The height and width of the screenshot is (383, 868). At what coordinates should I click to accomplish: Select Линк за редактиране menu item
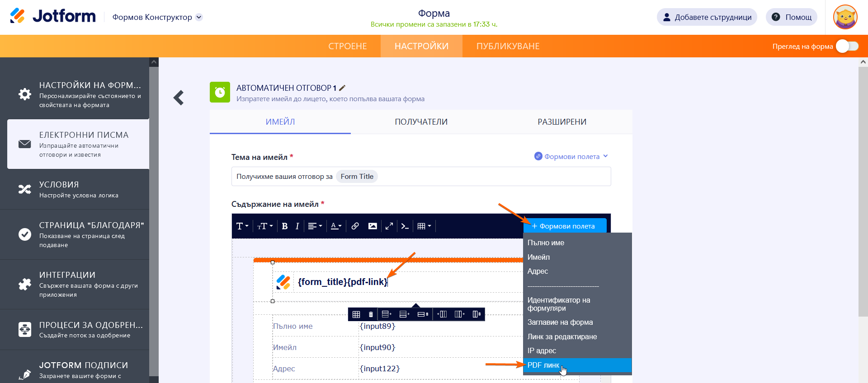577,336
